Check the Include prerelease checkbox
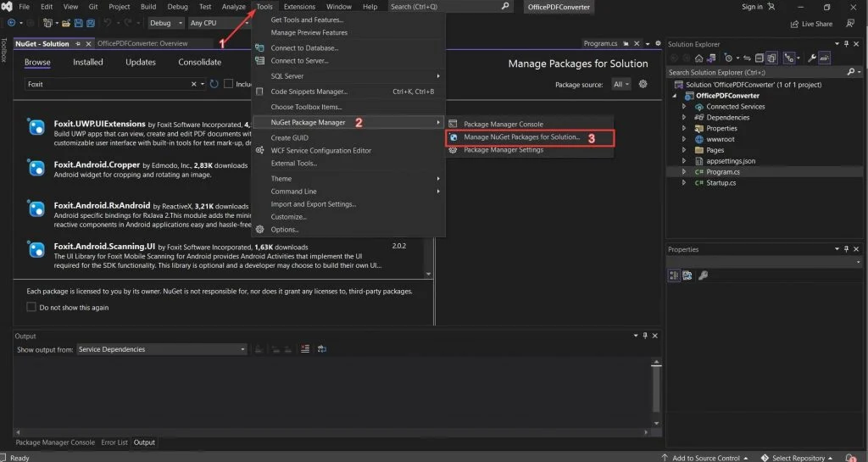 pyautogui.click(x=228, y=84)
